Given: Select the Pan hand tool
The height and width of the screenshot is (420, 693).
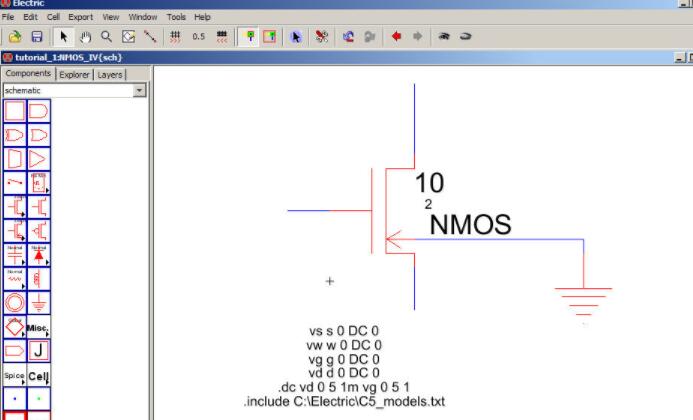Looking at the screenshot, I should click(85, 36).
